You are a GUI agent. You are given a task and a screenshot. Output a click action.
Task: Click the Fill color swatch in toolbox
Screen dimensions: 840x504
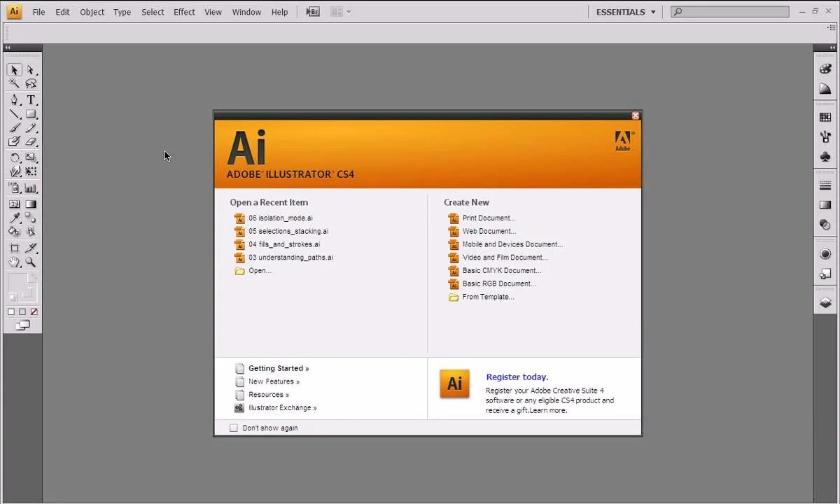[17, 283]
